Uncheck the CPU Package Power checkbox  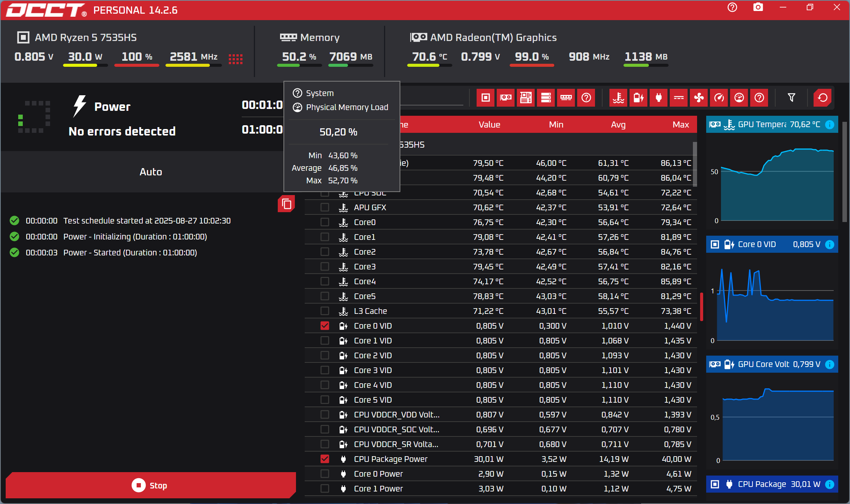click(325, 459)
